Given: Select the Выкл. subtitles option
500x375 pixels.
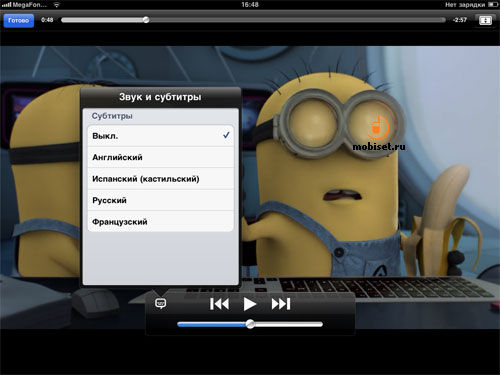Looking at the screenshot, I should 161,136.
